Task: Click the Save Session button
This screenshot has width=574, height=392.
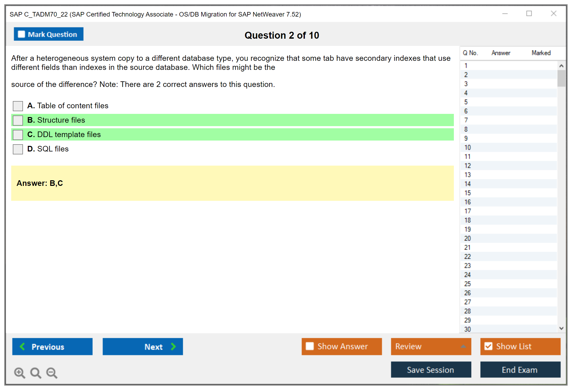Action: [x=431, y=370]
